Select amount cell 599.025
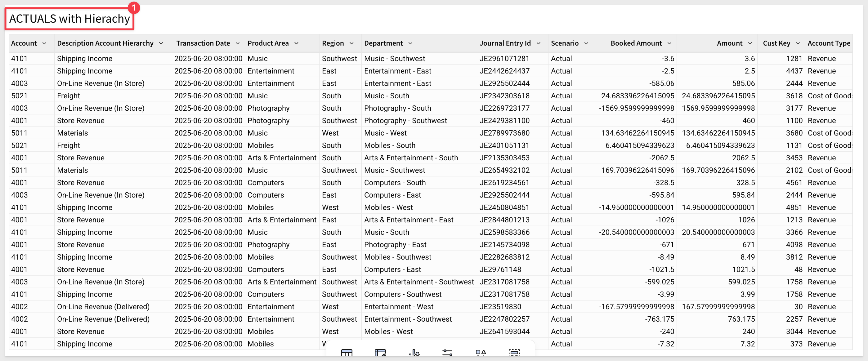The height and width of the screenshot is (361, 868). (741, 282)
